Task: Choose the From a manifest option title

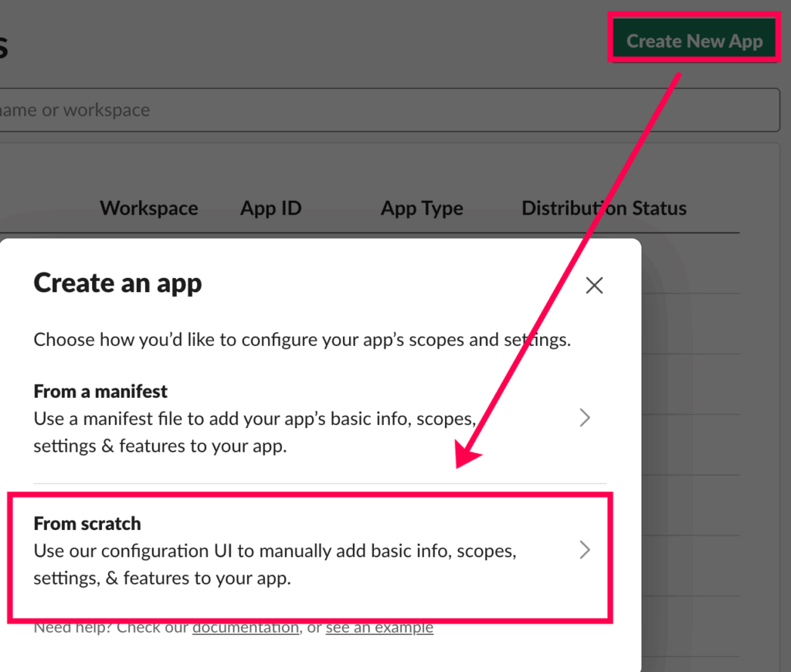Action: coord(100,392)
